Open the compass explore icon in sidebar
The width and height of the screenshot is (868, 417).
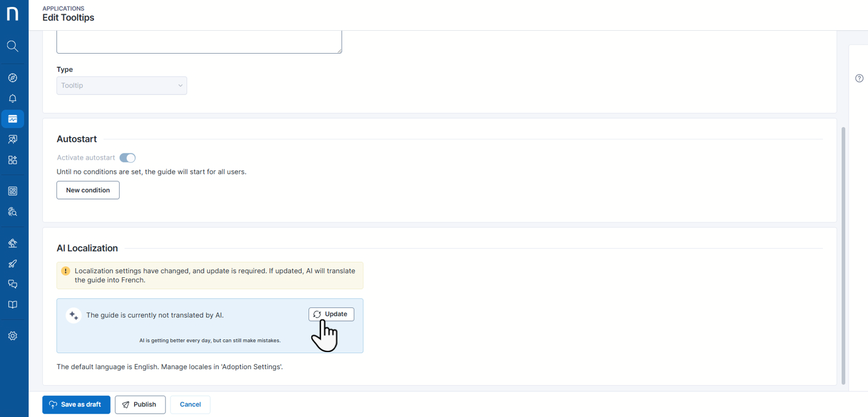coord(13,78)
